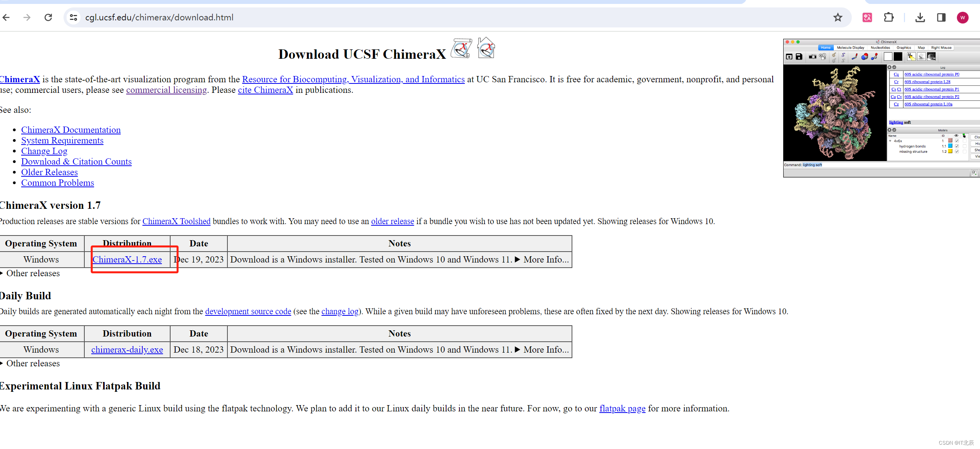Open the browser side panel
The width and height of the screenshot is (980, 449).
point(941,17)
